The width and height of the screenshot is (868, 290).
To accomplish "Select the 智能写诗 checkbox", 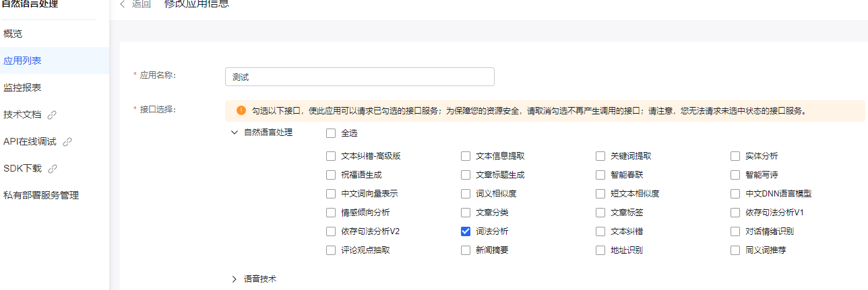I will click(735, 175).
